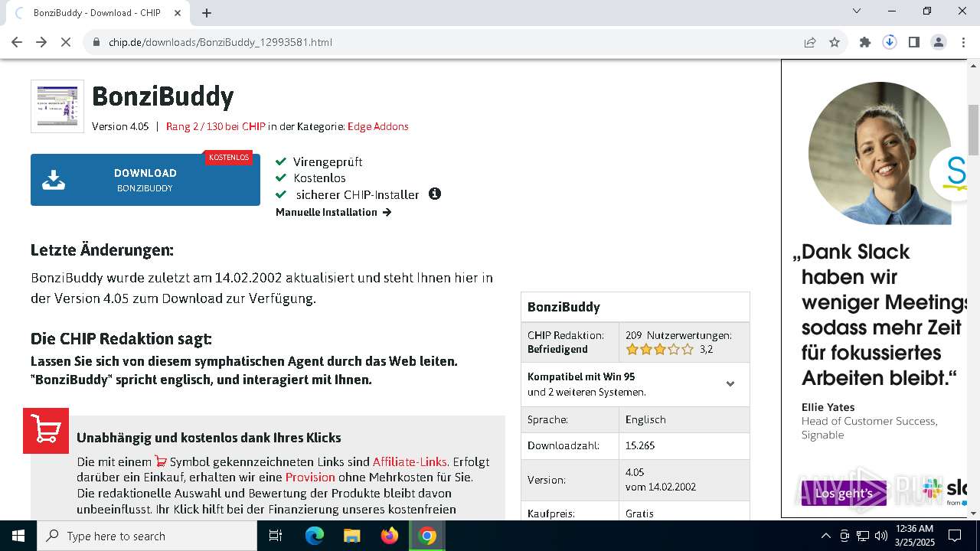The image size is (980, 551).
Task: Click the Slack ad portrait photo
Action: point(880,153)
